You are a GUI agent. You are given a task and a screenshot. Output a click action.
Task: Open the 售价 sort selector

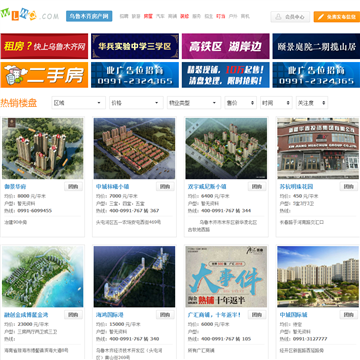coord(240,103)
